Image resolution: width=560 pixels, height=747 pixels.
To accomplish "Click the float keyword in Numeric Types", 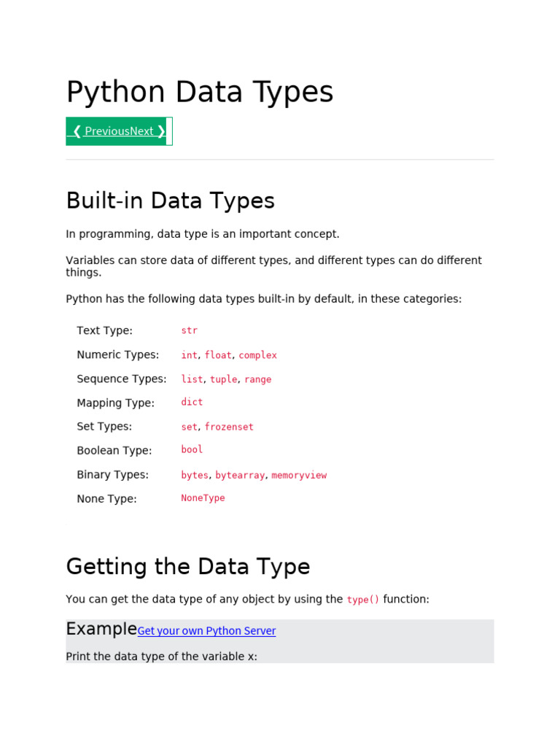I will tap(218, 355).
